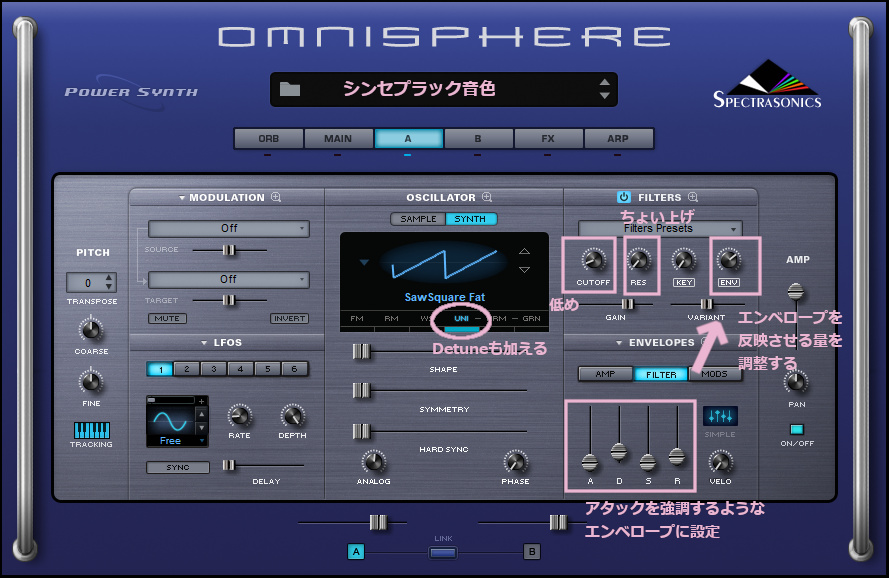The image size is (889, 578).
Task: Click the LFO sine waveform display
Action: click(171, 421)
